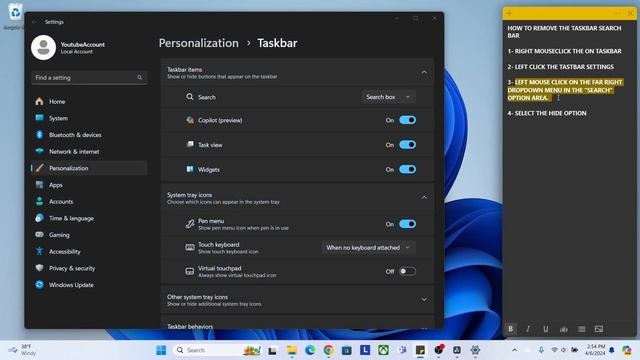Screen dimensions: 640x360
Task: Open the weather widget on the taskbar
Action: click(x=22, y=350)
